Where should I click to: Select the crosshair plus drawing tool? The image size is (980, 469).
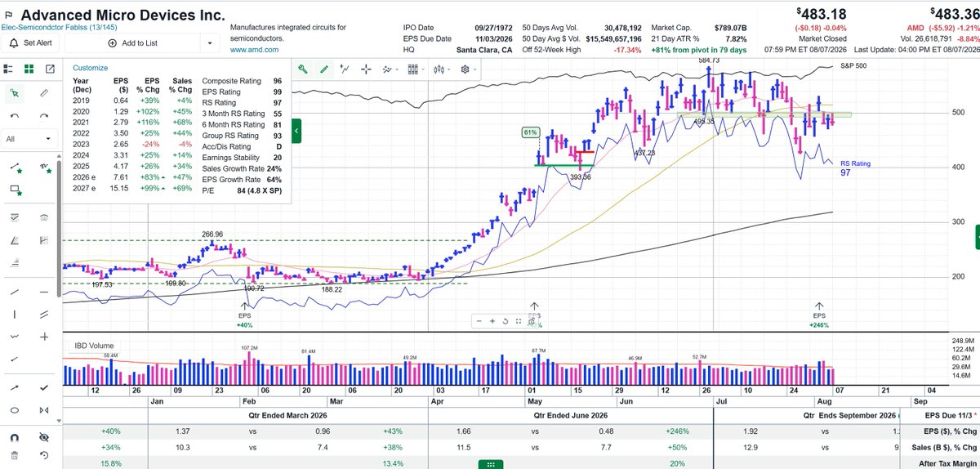coord(43,337)
